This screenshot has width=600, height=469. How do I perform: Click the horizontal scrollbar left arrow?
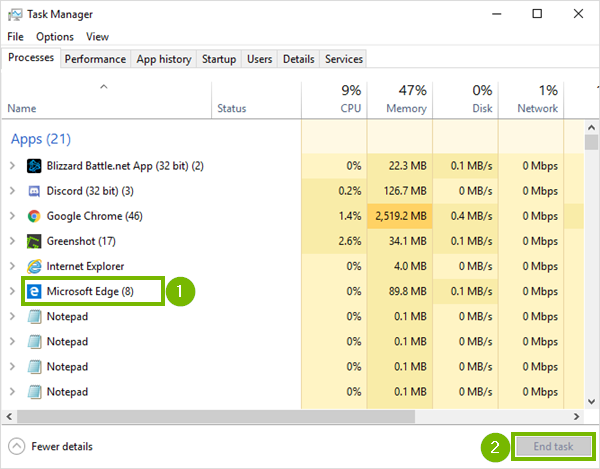tap(9, 417)
